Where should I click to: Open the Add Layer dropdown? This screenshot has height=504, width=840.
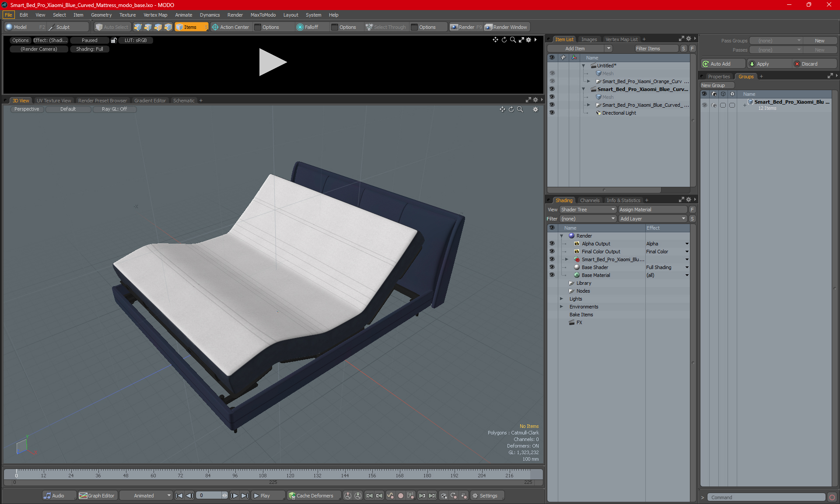653,219
